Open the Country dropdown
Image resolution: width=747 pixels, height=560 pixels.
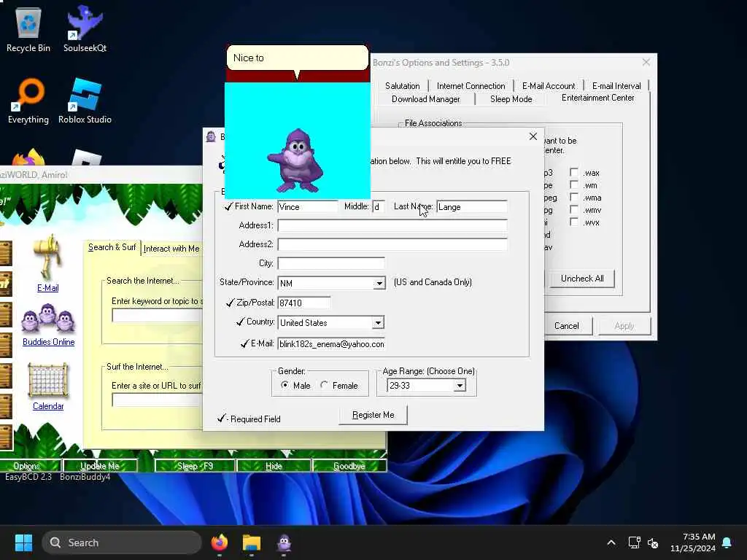[378, 323]
